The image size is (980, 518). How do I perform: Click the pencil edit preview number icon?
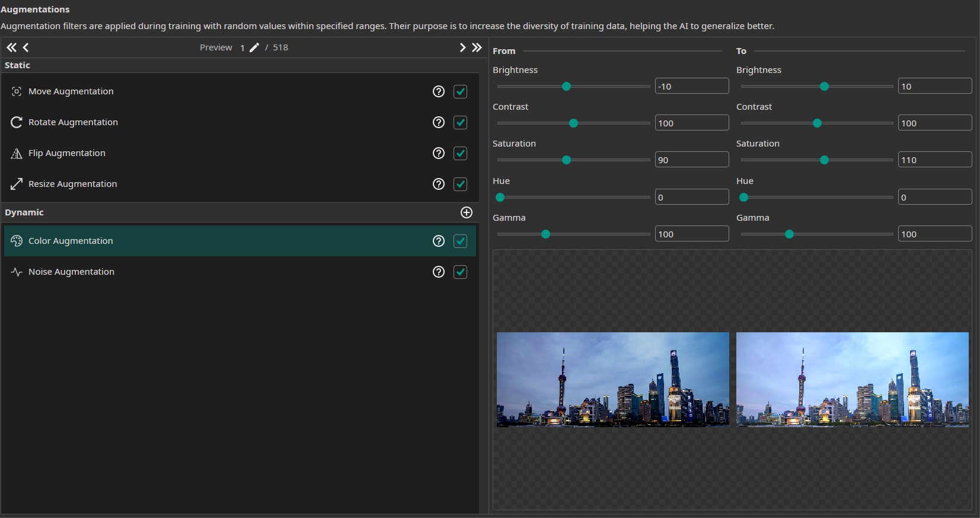(254, 47)
